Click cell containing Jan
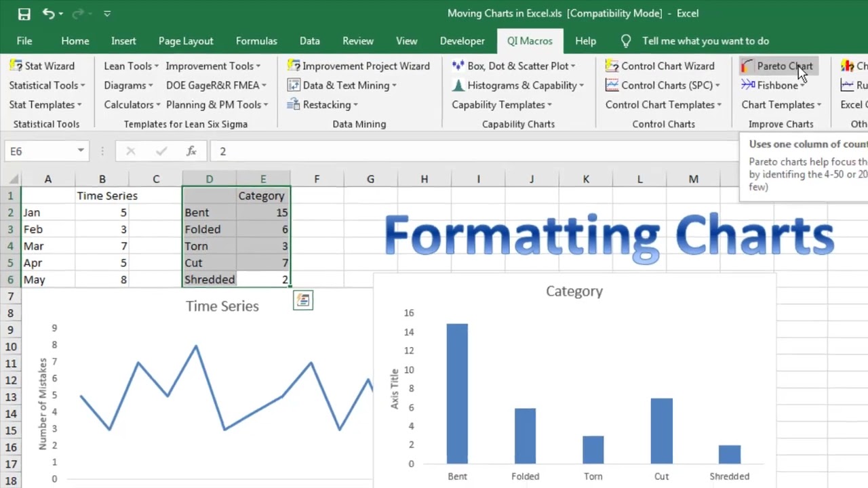 (x=48, y=212)
